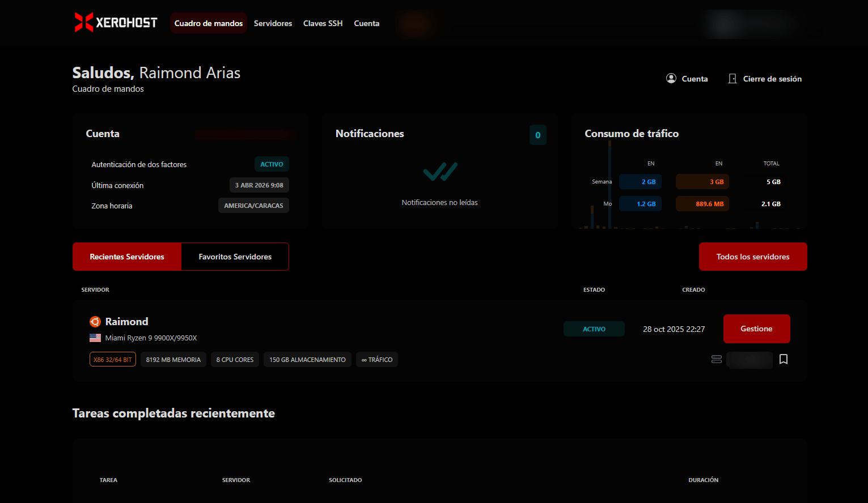Click the user profile icon beside Cuenta

pos(671,79)
